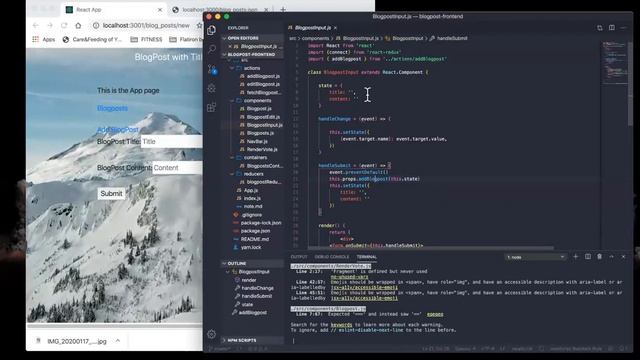Viewport: 640px width, 360px height.
Task: Open the Apps bookmarks shortcut
Action: pos(44,40)
